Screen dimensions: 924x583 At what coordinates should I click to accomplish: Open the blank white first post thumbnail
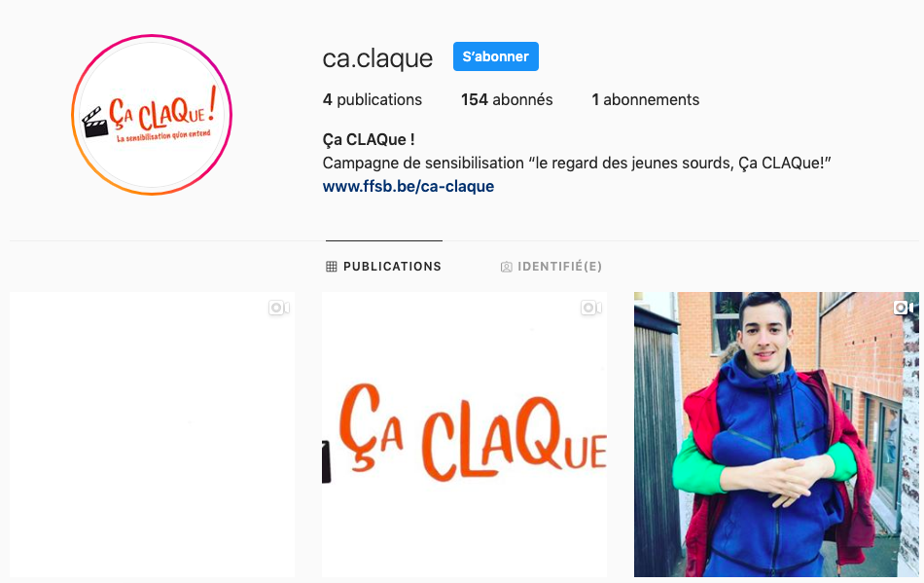(152, 434)
